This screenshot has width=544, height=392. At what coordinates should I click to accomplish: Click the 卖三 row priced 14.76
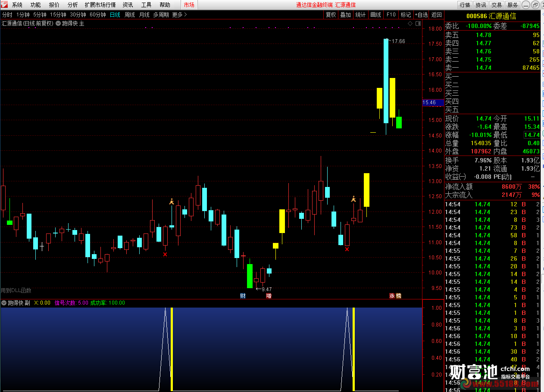pos(492,51)
